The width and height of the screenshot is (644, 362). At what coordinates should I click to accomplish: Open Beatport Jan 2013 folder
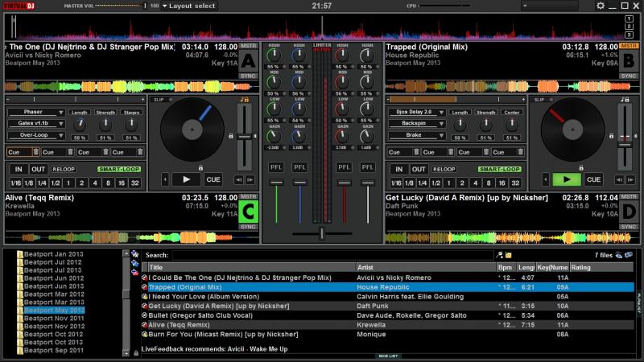(x=53, y=254)
